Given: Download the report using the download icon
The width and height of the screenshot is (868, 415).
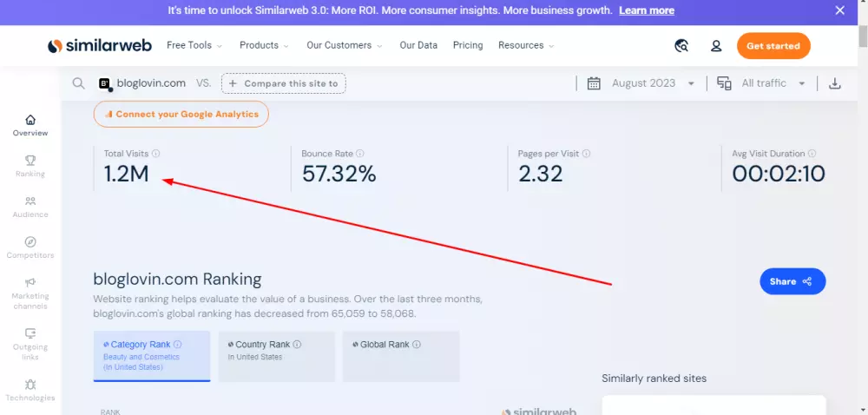Looking at the screenshot, I should click(835, 83).
